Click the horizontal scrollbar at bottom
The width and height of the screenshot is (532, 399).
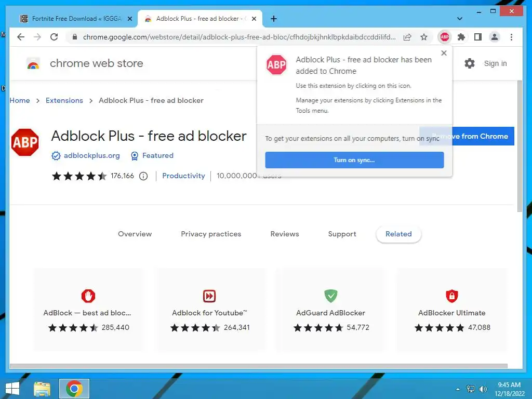point(259,366)
